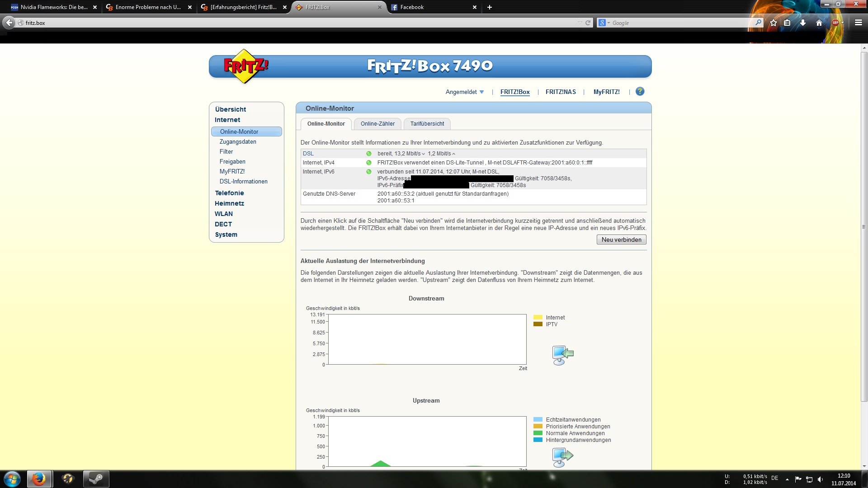Open the Steam icon in the taskbar
Screen dimensions: 868x488
(x=96, y=479)
